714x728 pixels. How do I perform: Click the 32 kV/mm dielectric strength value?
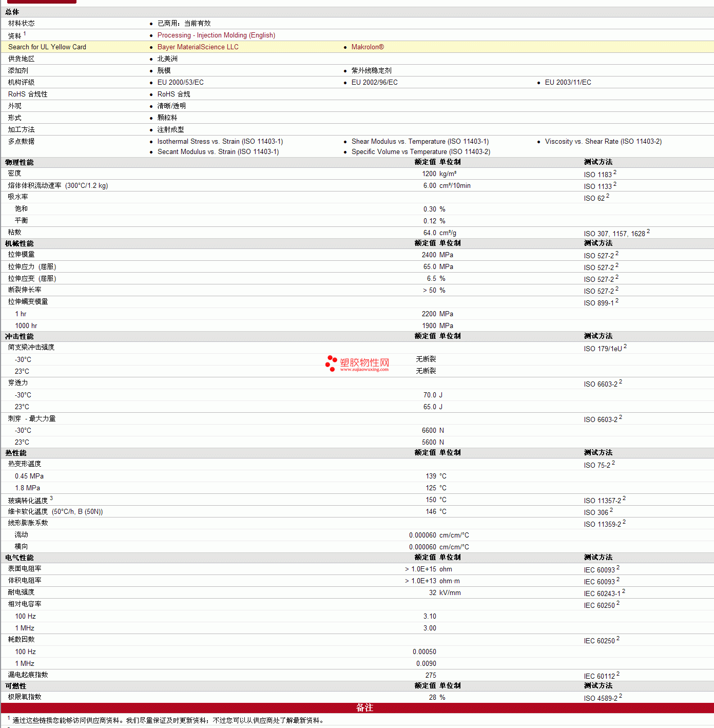coord(445,592)
